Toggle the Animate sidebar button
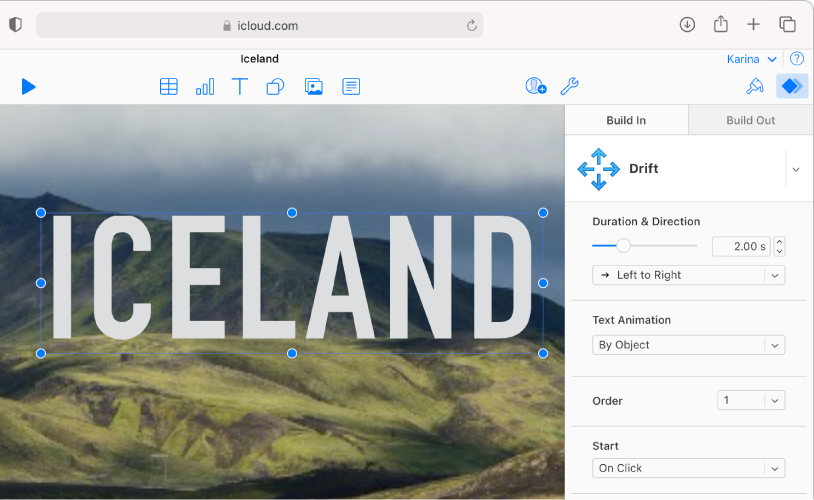Screen dimensions: 814x500 (792, 87)
